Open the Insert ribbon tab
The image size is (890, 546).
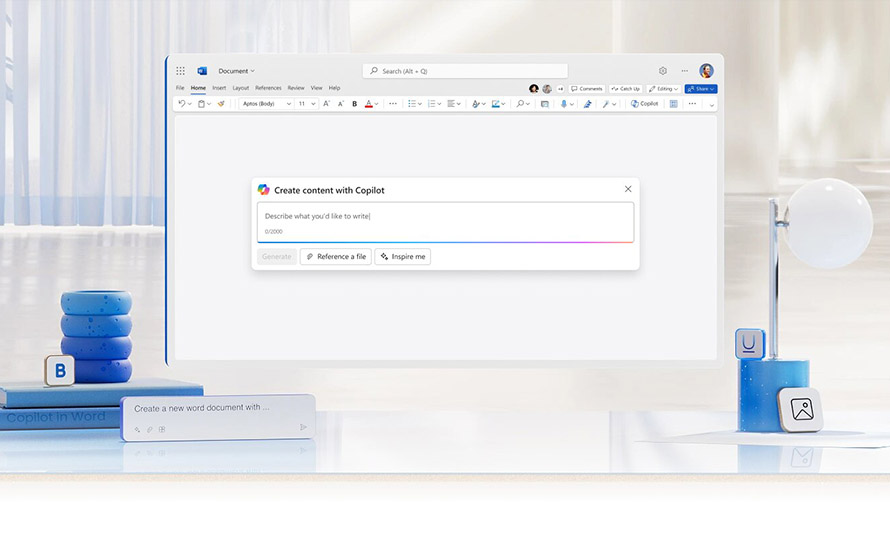tap(219, 88)
